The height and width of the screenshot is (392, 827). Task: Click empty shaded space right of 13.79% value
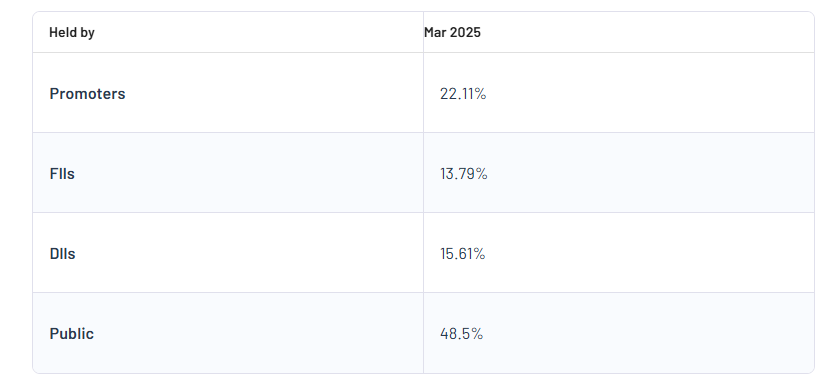(x=651, y=174)
